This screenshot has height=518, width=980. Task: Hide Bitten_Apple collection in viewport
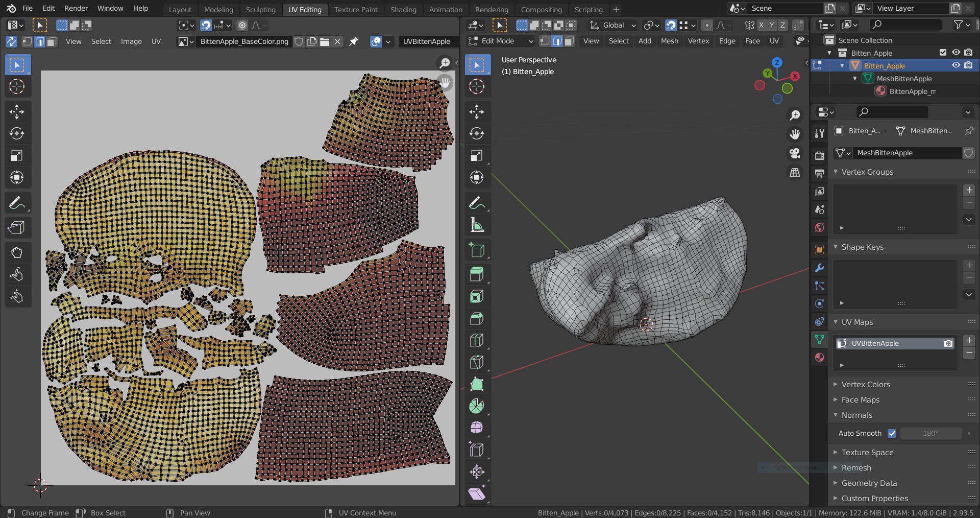point(955,53)
